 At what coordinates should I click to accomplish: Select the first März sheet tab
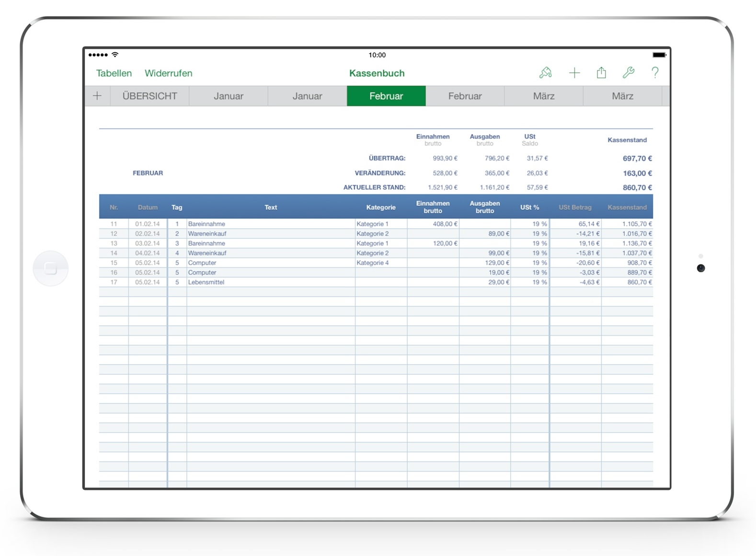click(x=544, y=96)
